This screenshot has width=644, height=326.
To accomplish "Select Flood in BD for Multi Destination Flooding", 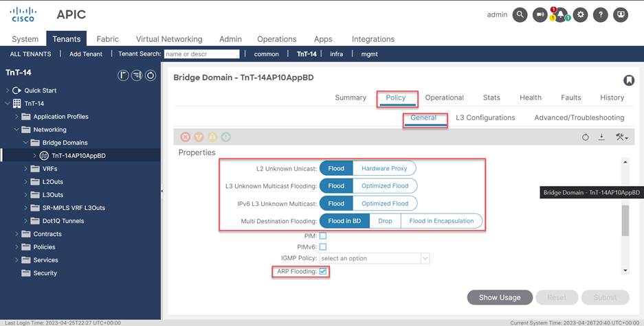I will pyautogui.click(x=344, y=220).
